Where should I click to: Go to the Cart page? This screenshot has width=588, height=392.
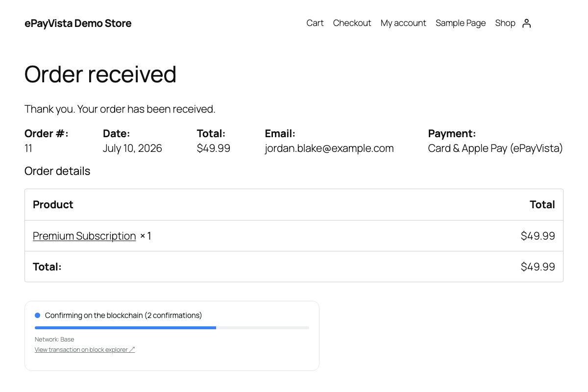click(x=315, y=23)
